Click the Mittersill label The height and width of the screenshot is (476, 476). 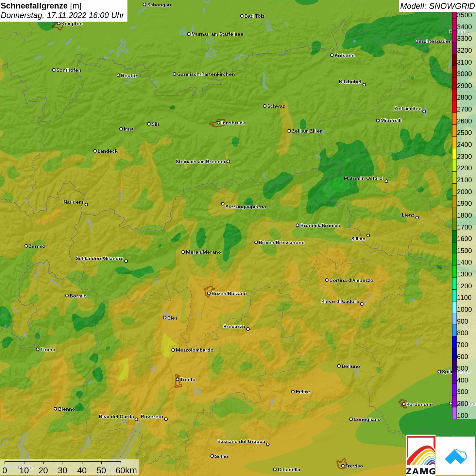(391, 120)
